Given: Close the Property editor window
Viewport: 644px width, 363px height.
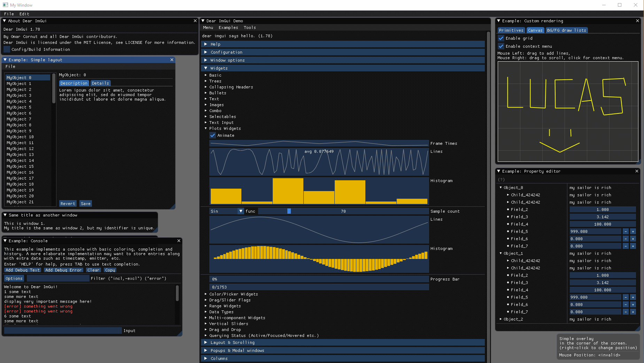Looking at the screenshot, I should (637, 171).
